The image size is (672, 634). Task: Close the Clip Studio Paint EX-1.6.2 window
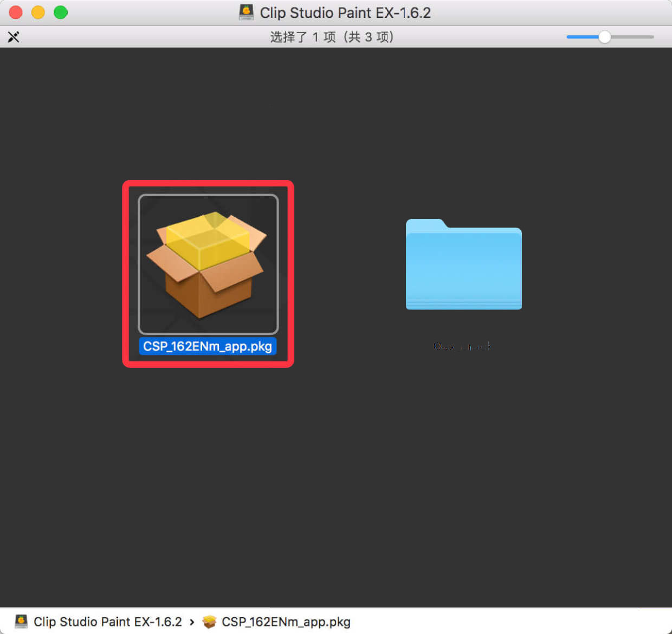click(16, 12)
